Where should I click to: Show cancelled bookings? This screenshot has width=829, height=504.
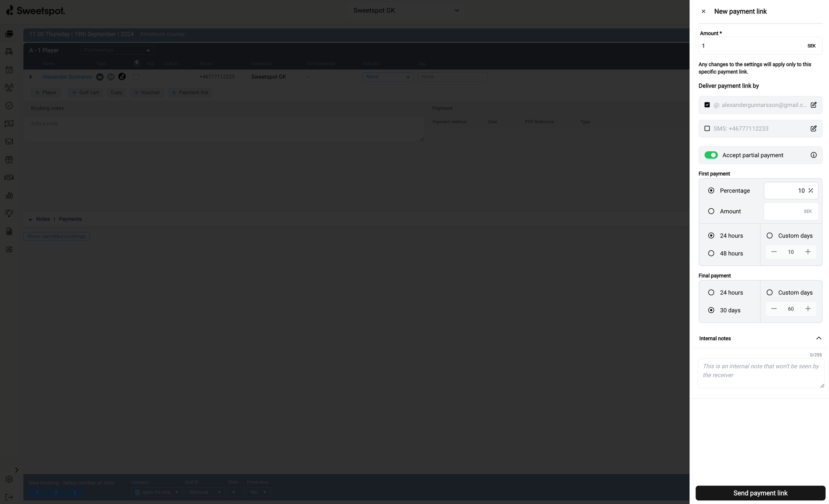[56, 236]
